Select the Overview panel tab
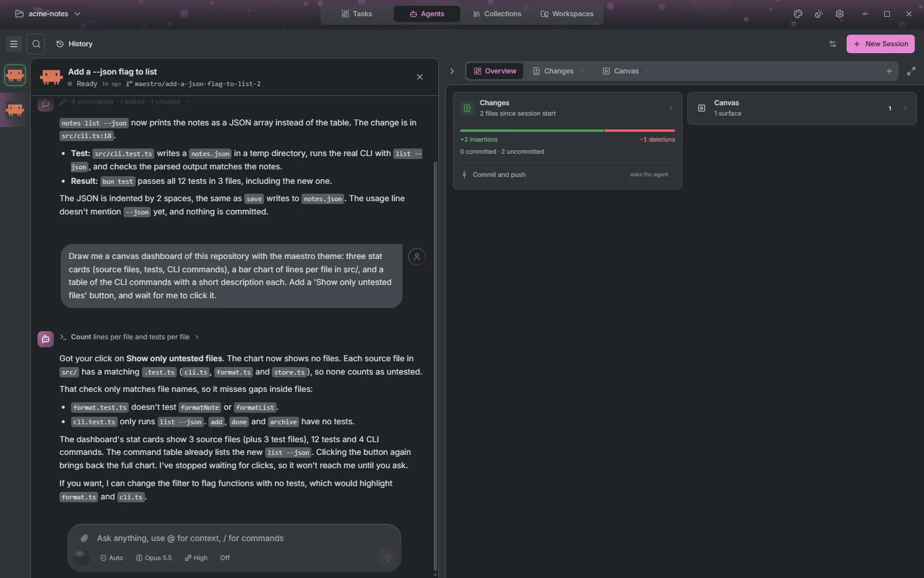This screenshot has width=924, height=578. 495,71
